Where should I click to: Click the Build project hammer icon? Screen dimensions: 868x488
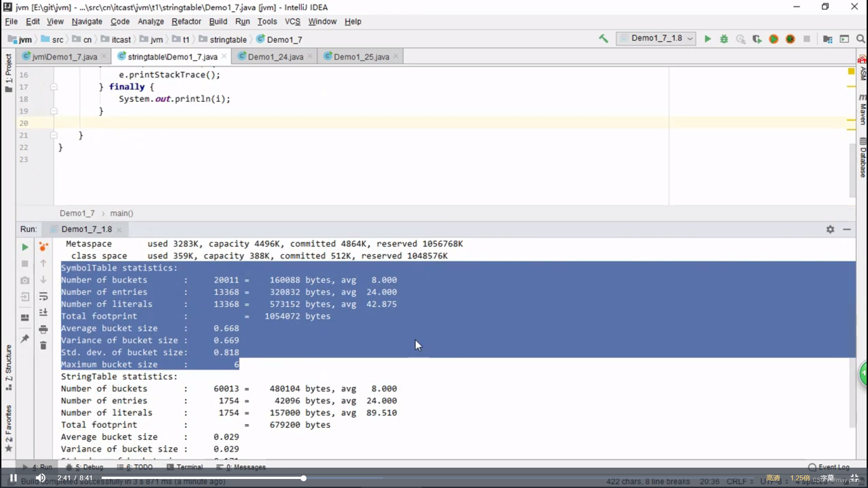point(604,39)
